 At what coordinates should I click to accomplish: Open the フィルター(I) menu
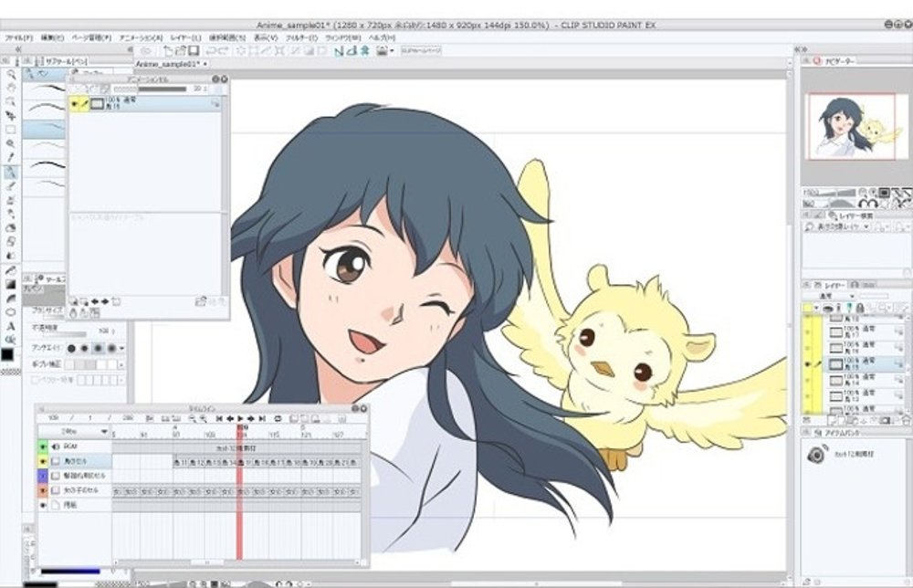point(301,37)
